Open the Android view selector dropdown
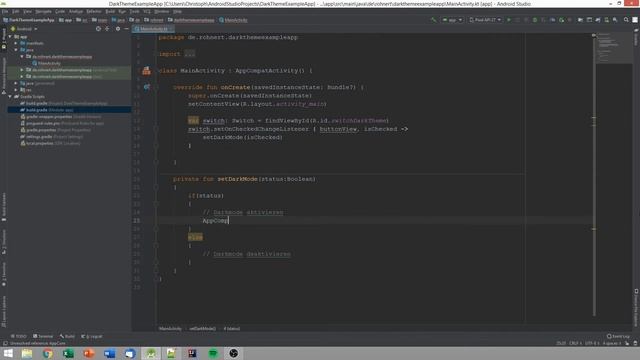640x360 pixels. pyautogui.click(x=24, y=29)
